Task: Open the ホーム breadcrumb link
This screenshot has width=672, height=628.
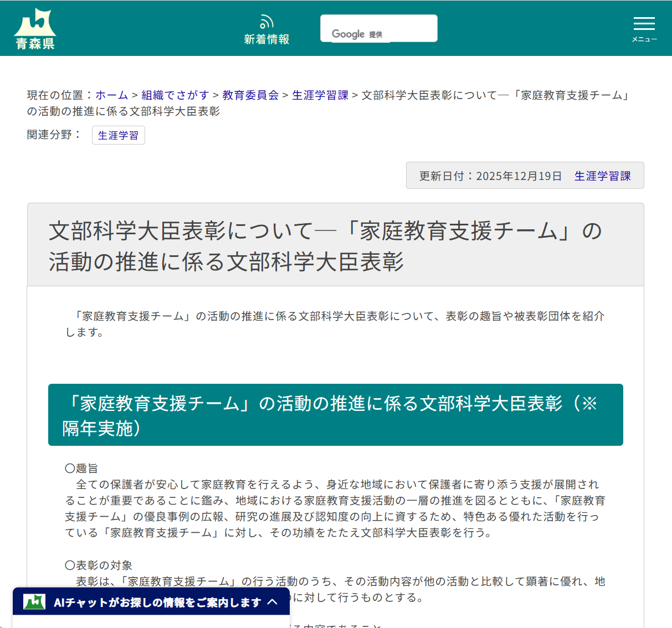Action: pos(111,95)
